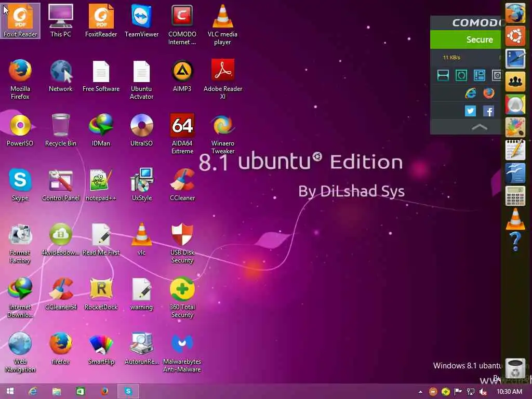Select the warning text file icon
The width and height of the screenshot is (532, 399).
141,294
